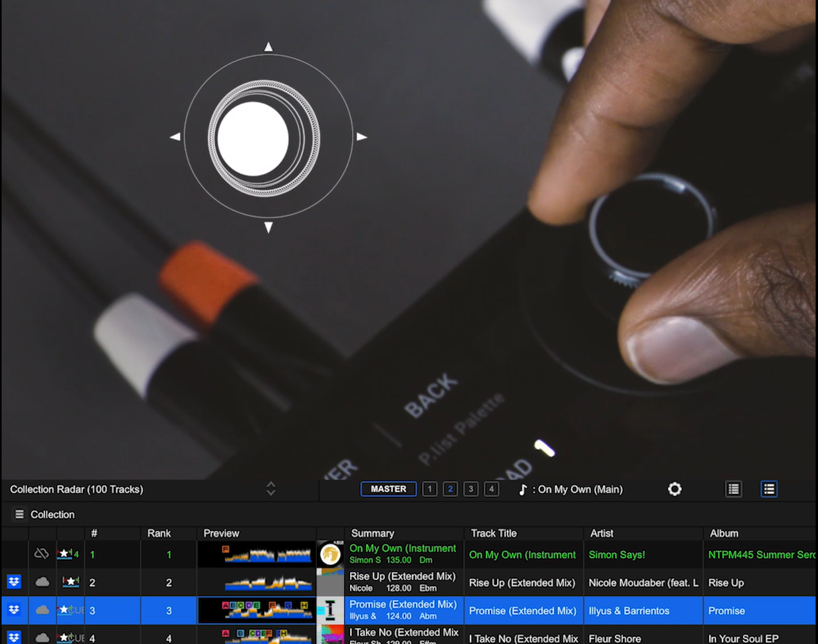
Task: Sort tracks by the Rank column header
Action: [159, 533]
